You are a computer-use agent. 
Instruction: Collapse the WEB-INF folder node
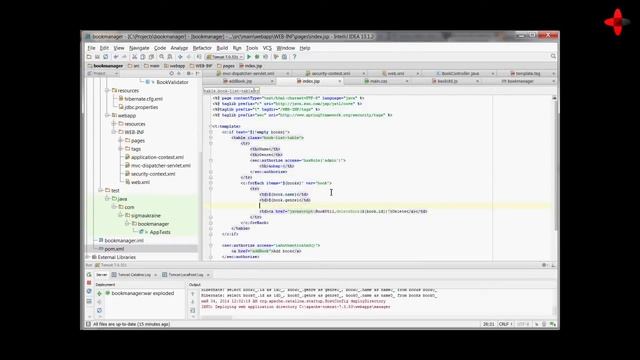(114, 132)
